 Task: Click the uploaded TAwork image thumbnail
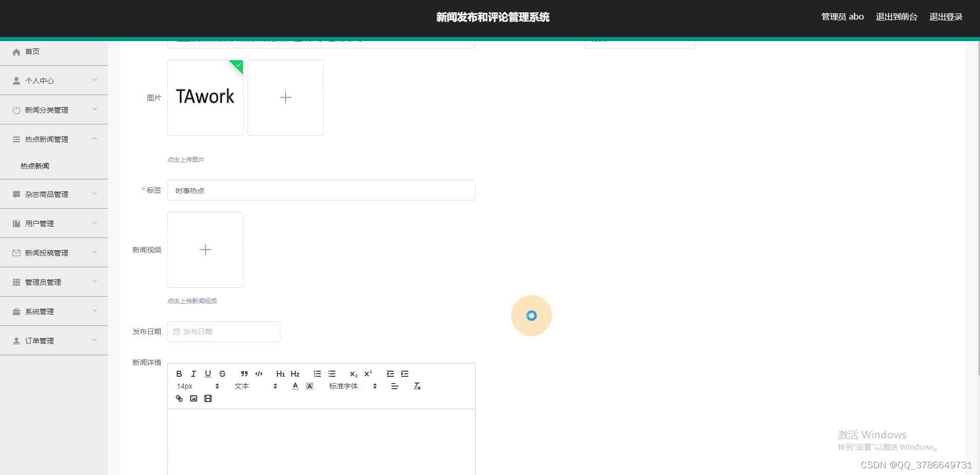[x=205, y=98]
